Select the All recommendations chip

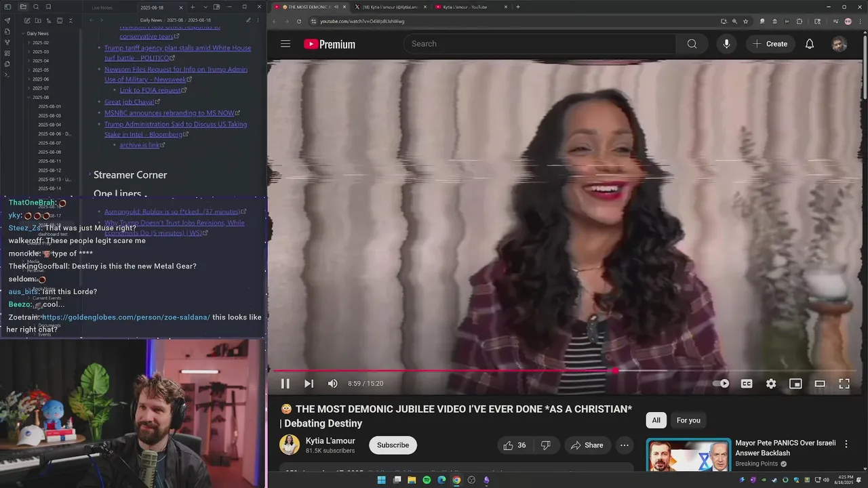[656, 420]
